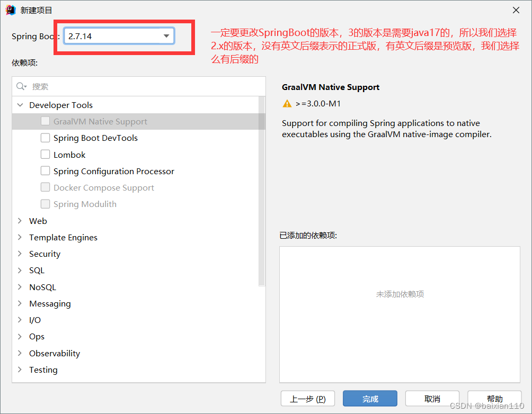Viewport: 532px width, 414px height.
Task: Expand the Security category
Action: (20, 254)
